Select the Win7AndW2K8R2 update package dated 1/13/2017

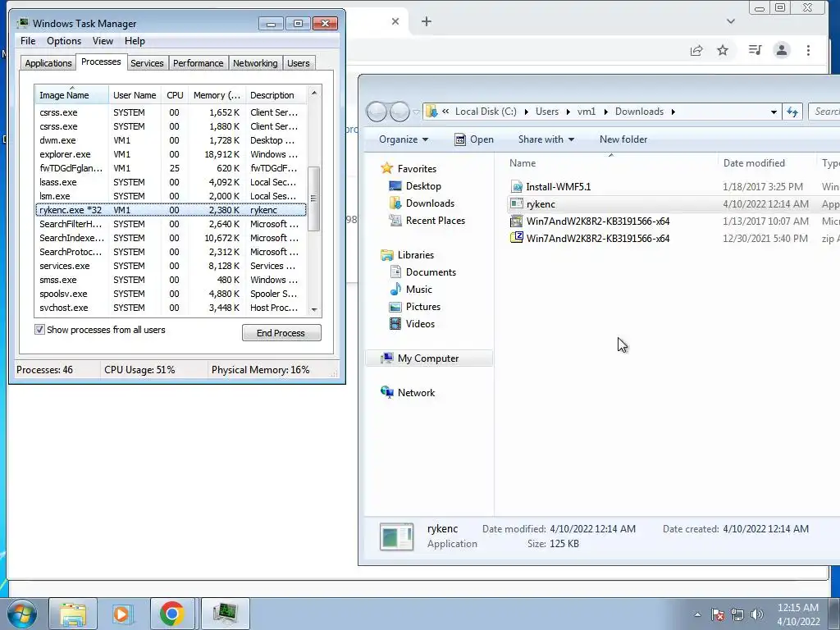click(598, 221)
